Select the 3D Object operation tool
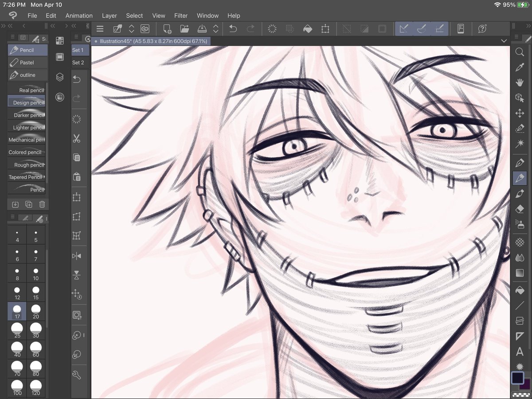This screenshot has width=532, height=399. click(520, 98)
